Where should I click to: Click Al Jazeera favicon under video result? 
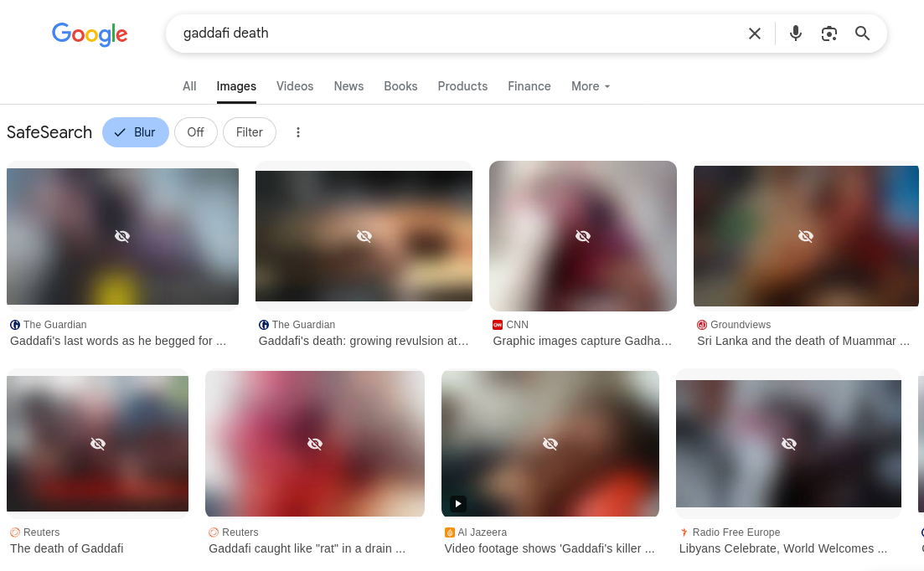[x=449, y=532]
